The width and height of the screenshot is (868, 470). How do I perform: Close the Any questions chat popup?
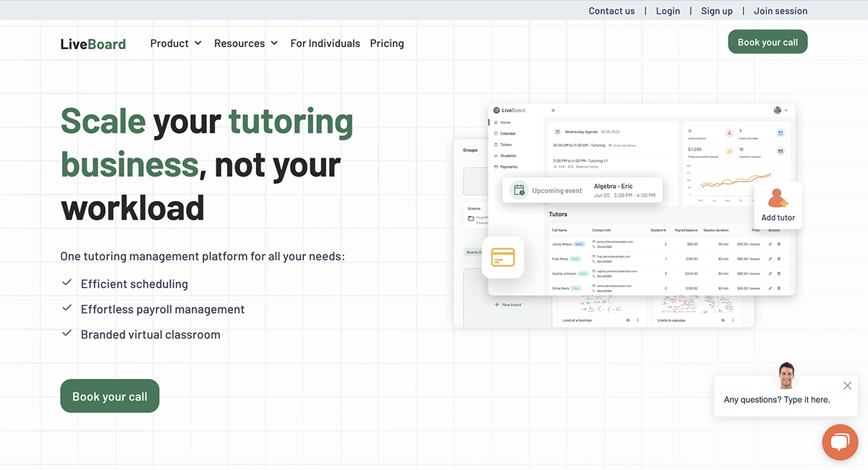(847, 385)
